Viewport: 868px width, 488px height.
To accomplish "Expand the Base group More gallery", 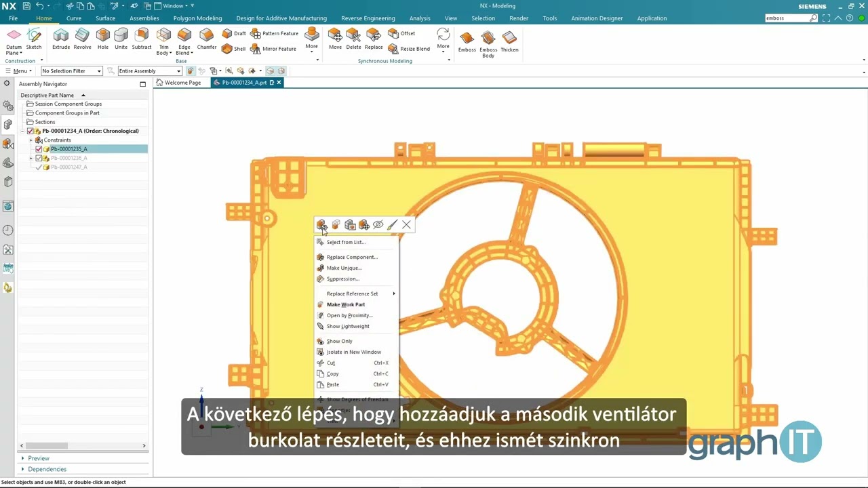I will click(311, 39).
